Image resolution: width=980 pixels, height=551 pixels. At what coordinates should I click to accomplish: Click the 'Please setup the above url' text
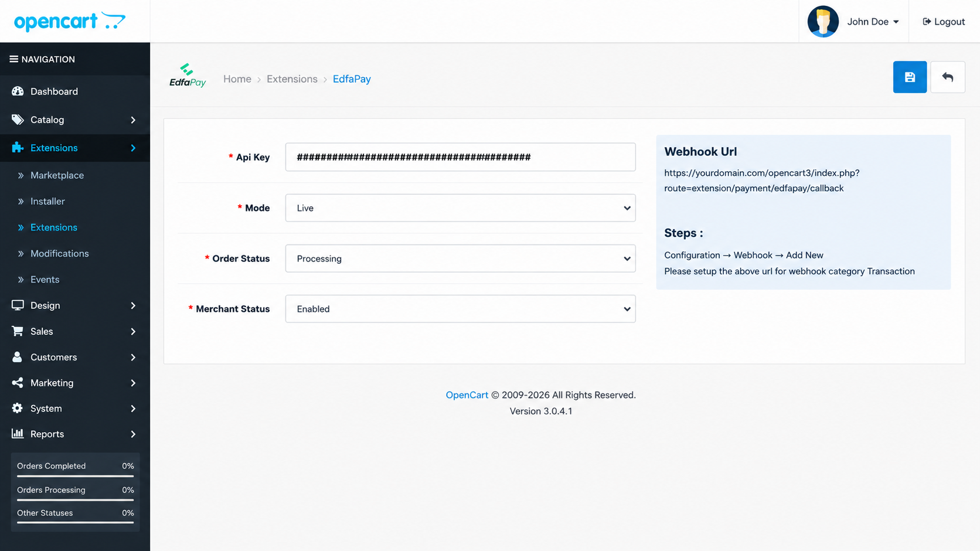pyautogui.click(x=790, y=271)
